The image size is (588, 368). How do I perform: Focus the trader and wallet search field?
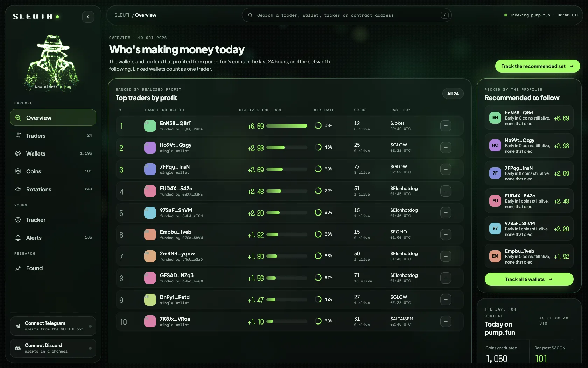(x=346, y=15)
